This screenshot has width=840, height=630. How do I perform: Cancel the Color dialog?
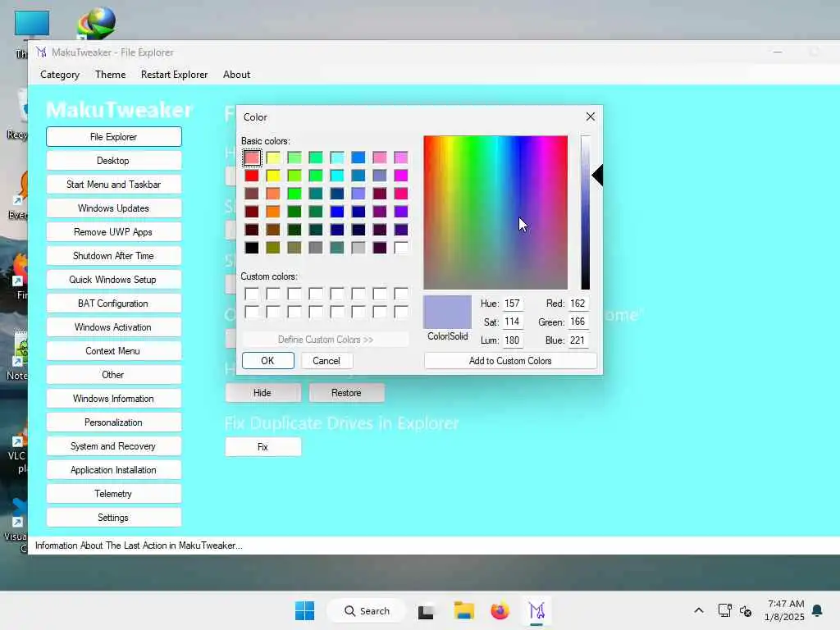tap(326, 361)
